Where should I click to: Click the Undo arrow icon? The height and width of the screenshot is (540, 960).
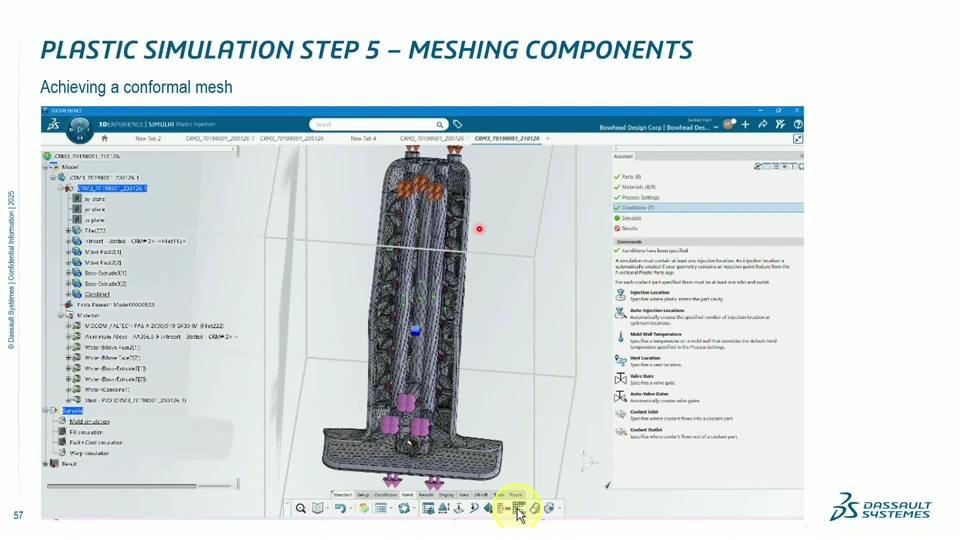(340, 508)
